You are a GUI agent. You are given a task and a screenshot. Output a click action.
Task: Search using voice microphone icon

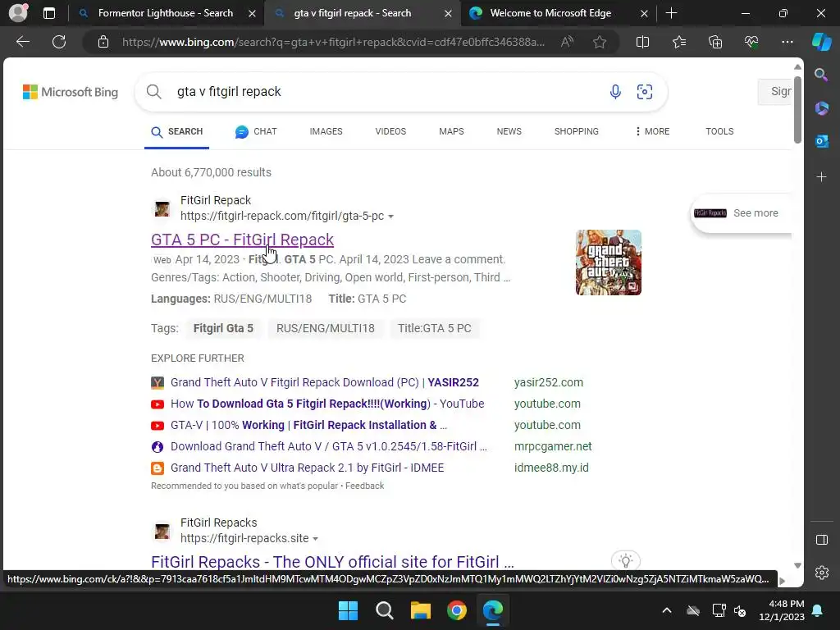[x=615, y=92]
